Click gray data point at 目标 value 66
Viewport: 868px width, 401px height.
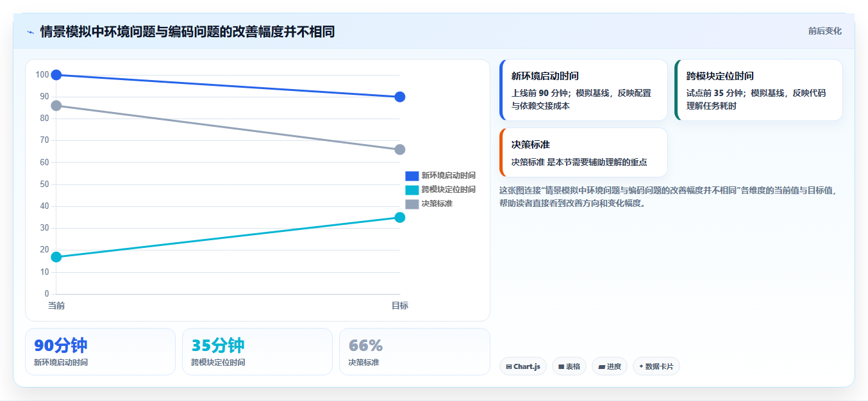point(400,149)
